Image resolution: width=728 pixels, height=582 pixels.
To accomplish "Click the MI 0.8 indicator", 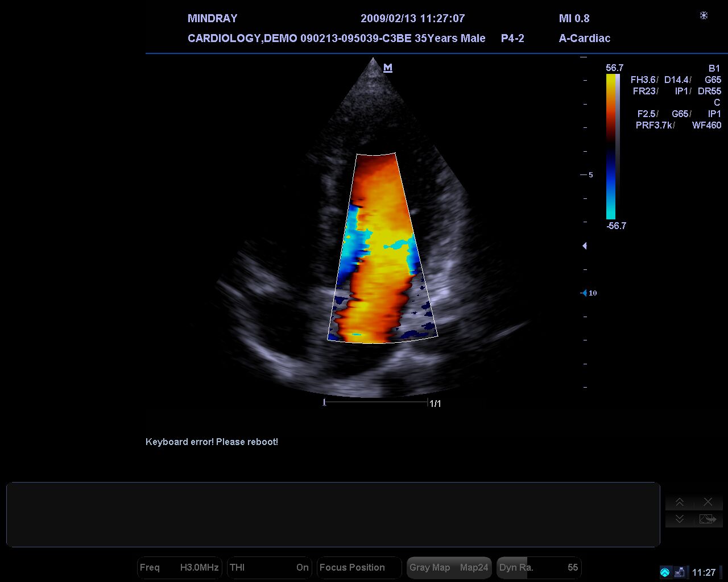I will [574, 18].
